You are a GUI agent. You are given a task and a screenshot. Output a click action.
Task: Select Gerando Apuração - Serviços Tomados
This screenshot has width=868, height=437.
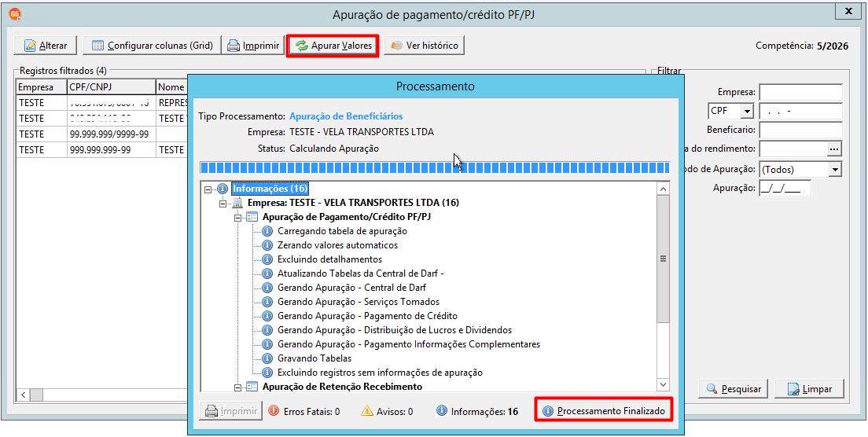coord(359,302)
